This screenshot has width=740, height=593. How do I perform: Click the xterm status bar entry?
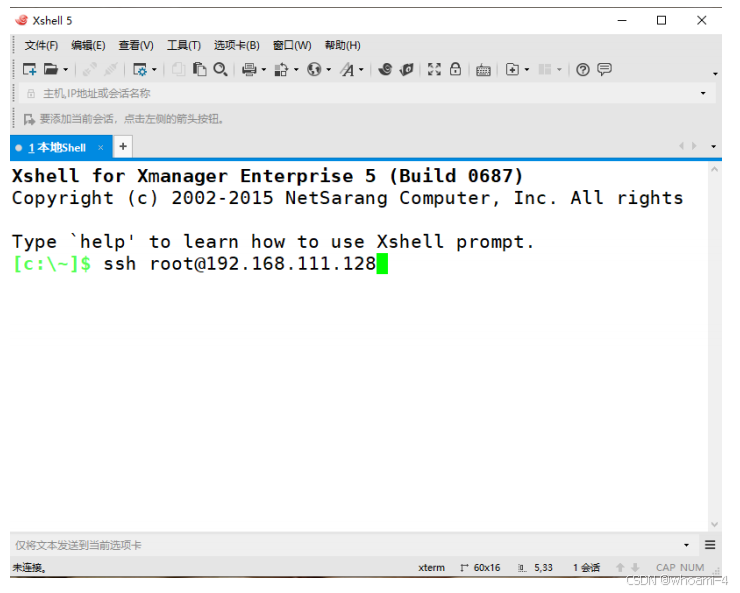coord(431,568)
